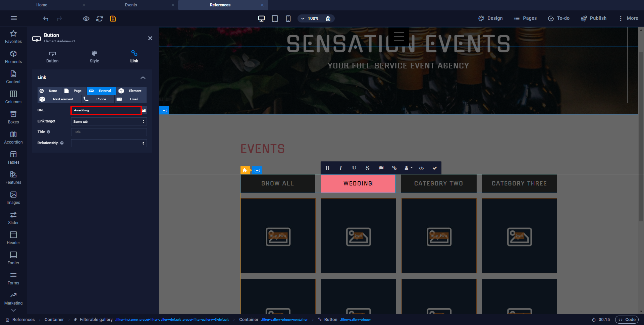Open the Relationship dropdown
The image size is (644, 325).
tap(109, 143)
